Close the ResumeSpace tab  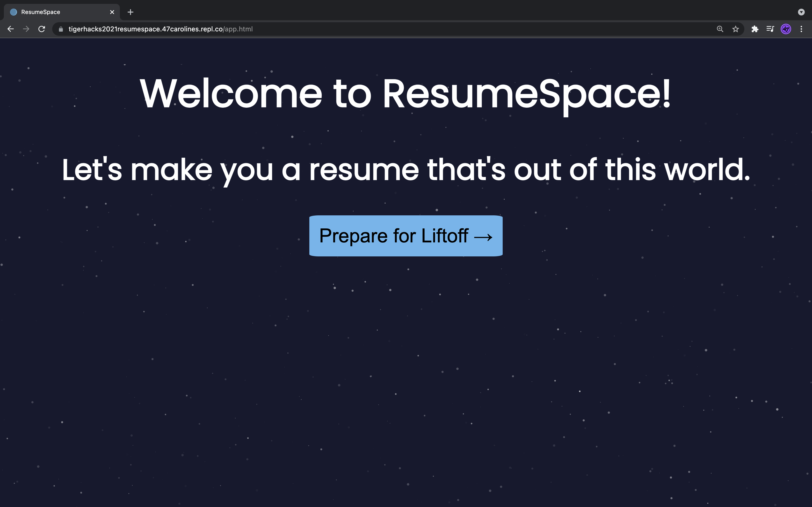tap(112, 12)
